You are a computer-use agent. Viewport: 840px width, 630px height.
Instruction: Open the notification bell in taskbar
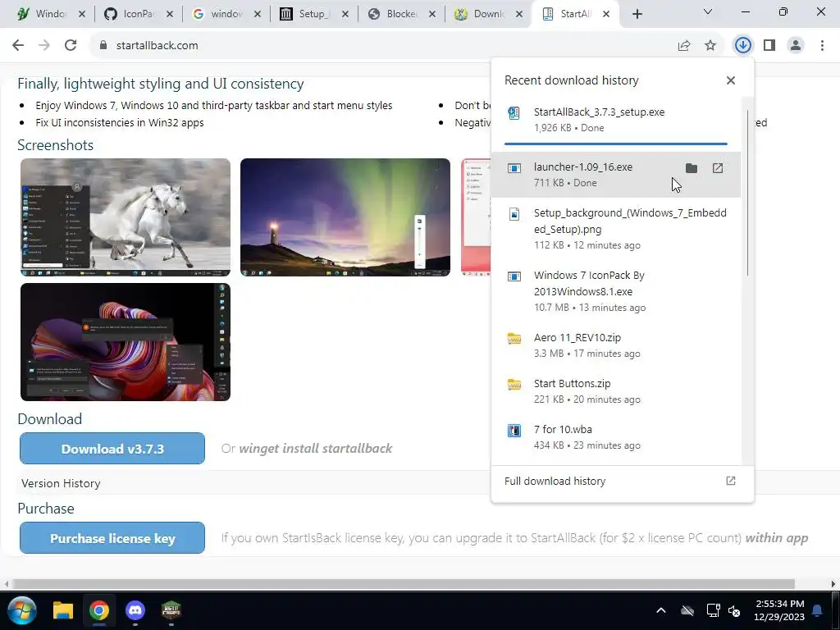(817, 610)
